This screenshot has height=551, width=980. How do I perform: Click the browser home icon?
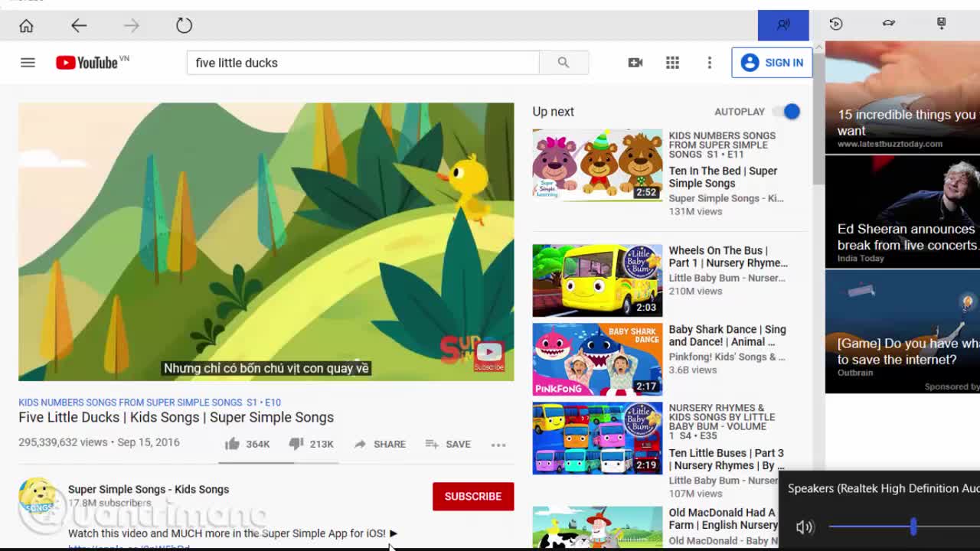pos(26,25)
